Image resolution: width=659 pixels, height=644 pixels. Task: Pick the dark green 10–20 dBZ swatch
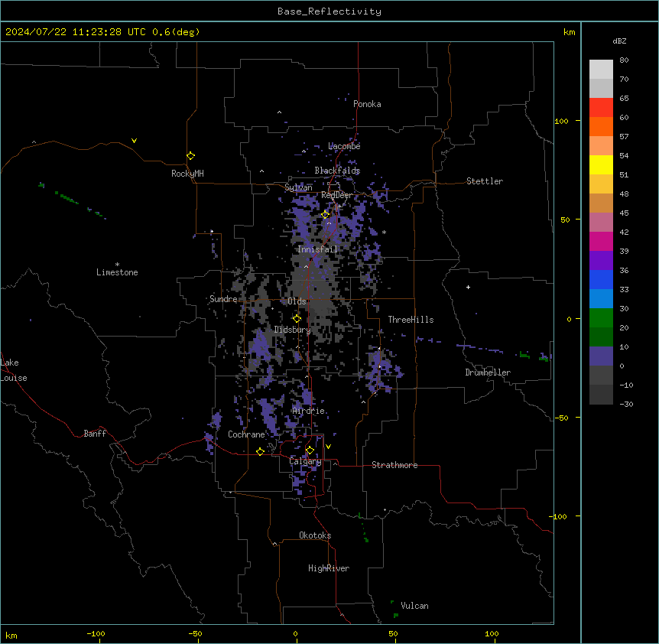tap(601, 337)
